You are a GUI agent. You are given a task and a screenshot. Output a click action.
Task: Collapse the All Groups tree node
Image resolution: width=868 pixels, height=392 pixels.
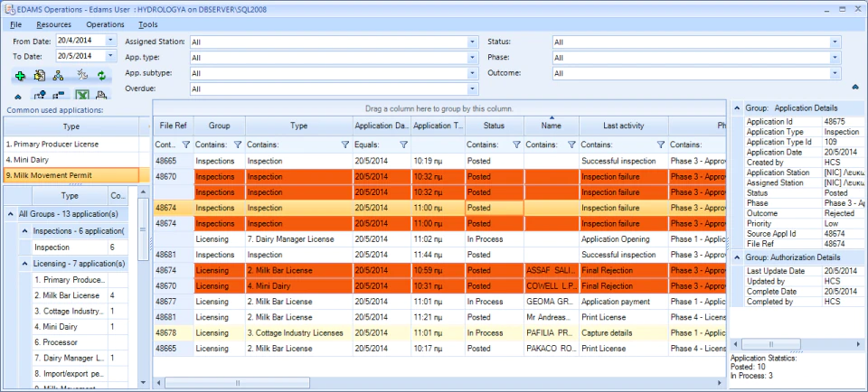coord(11,214)
